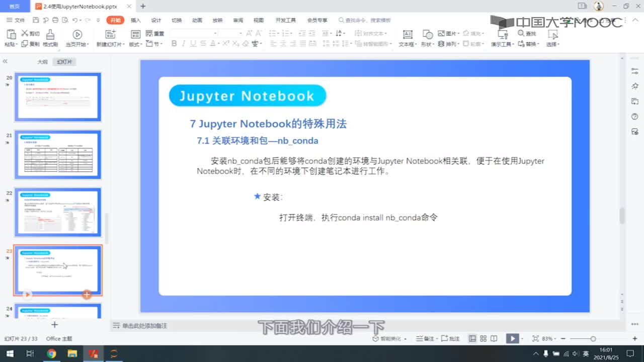644x362 pixels.
Task: Click the Find (查找) button
Action: (527, 34)
